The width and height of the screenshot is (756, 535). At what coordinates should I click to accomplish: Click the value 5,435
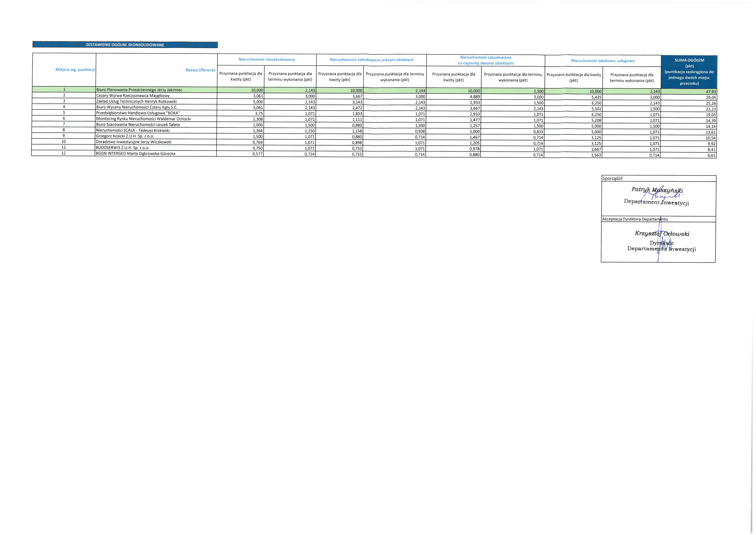tap(596, 98)
